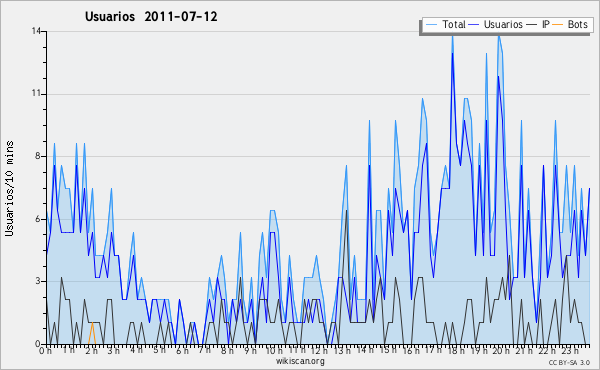Viewport: 600px width, 370px height.
Task: Click the light blue Total legend line swatch
Action: tap(431, 25)
